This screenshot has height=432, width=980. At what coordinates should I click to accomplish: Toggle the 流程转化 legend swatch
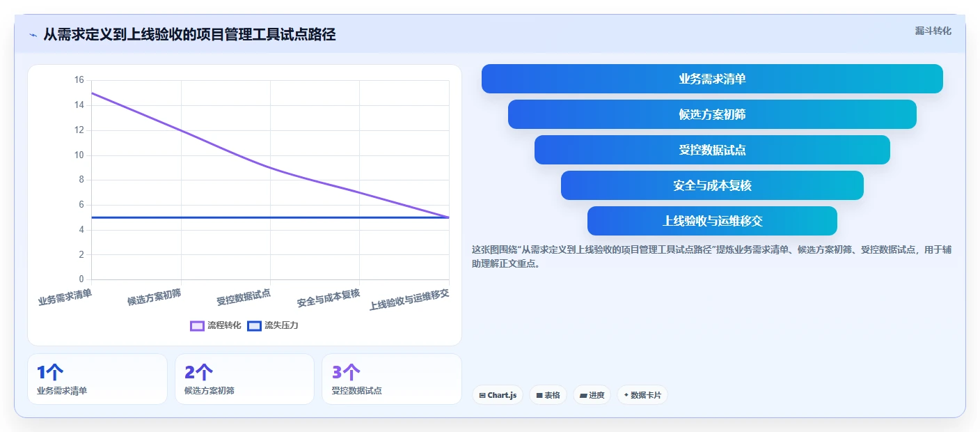tap(198, 325)
